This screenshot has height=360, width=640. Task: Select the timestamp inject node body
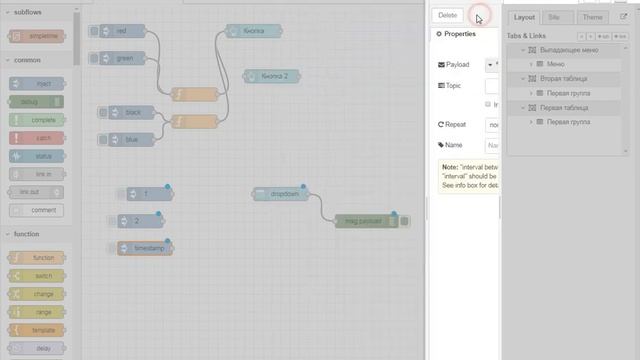tap(145, 248)
